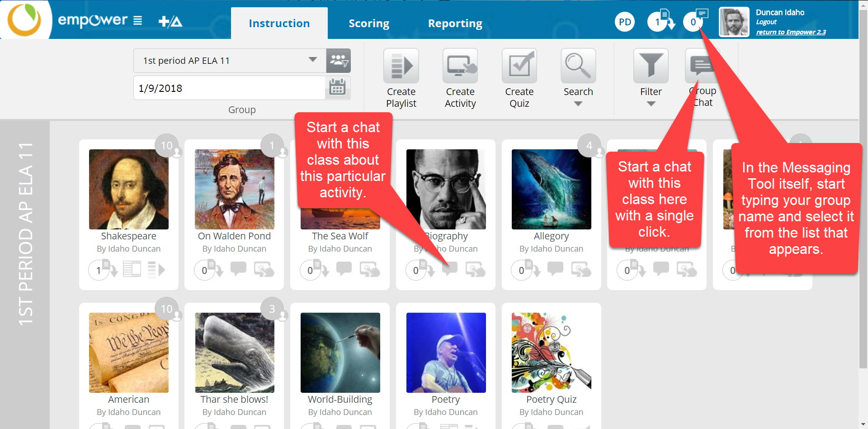
Task: Click the 10 students badge on American
Action: (167, 309)
